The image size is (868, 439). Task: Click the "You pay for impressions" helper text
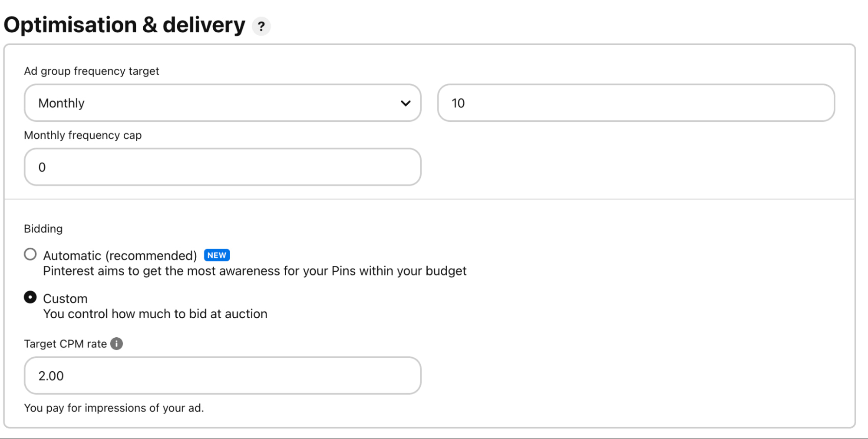[114, 408]
